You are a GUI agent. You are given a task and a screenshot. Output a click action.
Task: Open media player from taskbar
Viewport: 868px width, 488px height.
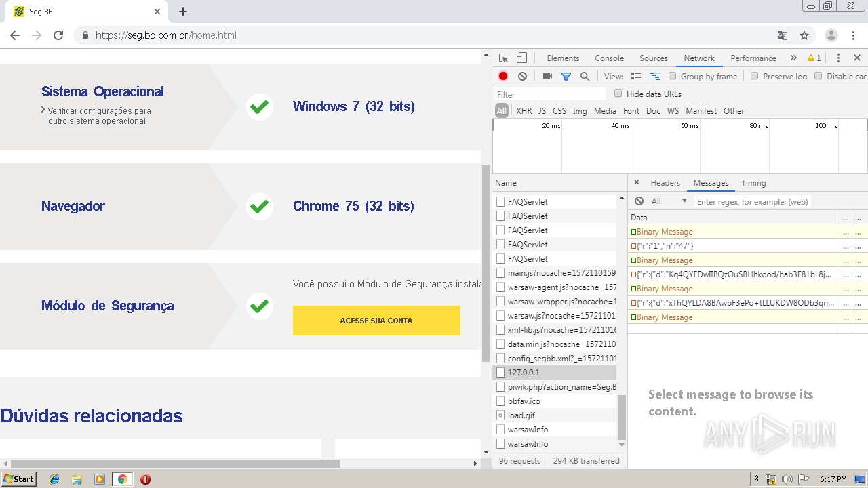pyautogui.click(x=99, y=479)
